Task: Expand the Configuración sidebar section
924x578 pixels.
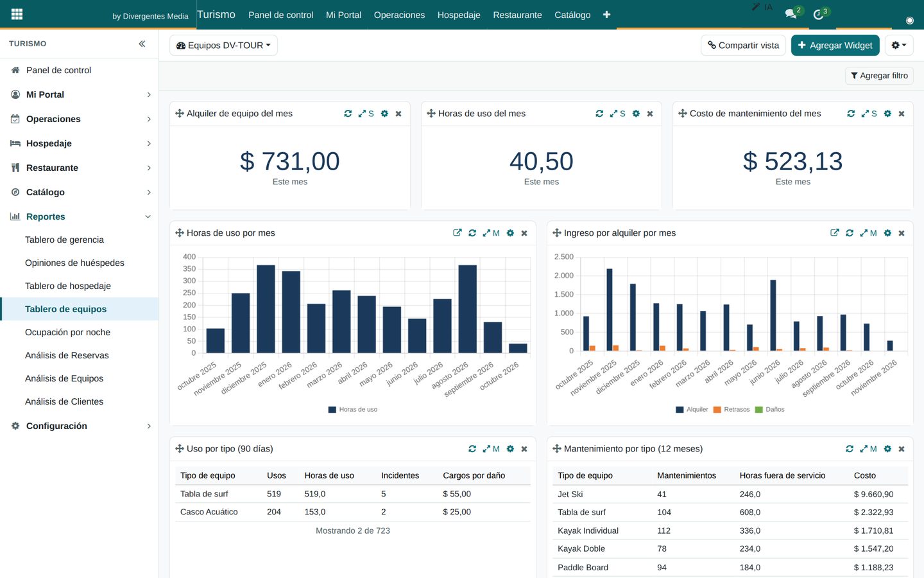Action: click(x=79, y=426)
